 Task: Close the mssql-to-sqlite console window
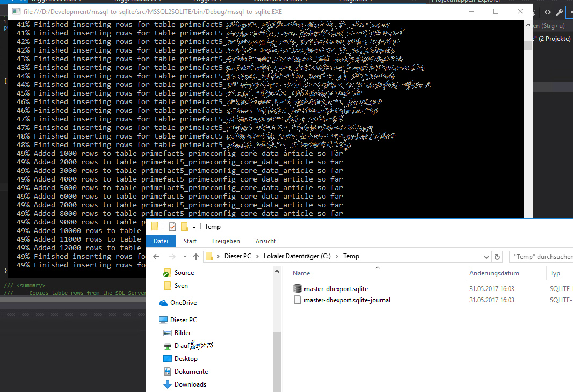point(520,11)
